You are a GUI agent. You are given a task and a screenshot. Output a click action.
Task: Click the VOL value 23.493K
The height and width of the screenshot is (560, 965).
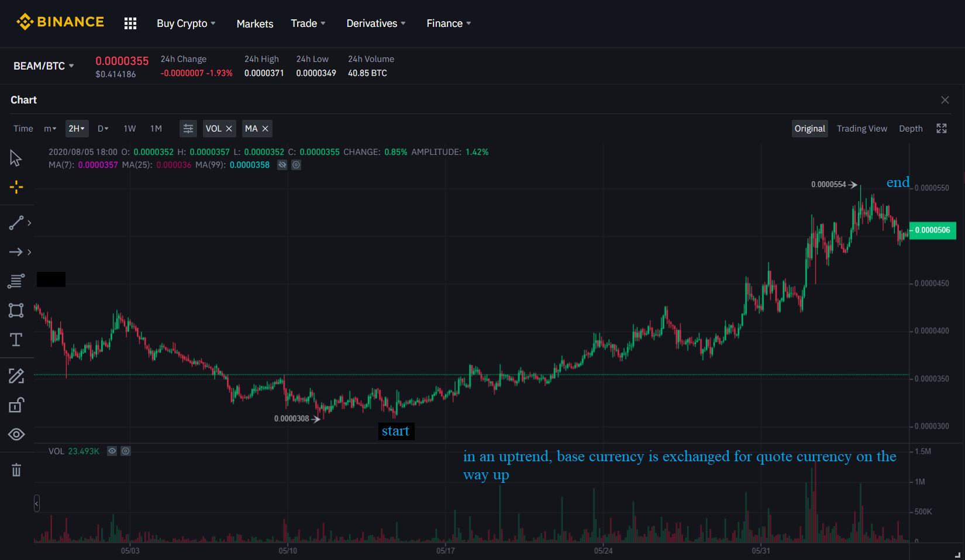click(x=84, y=451)
